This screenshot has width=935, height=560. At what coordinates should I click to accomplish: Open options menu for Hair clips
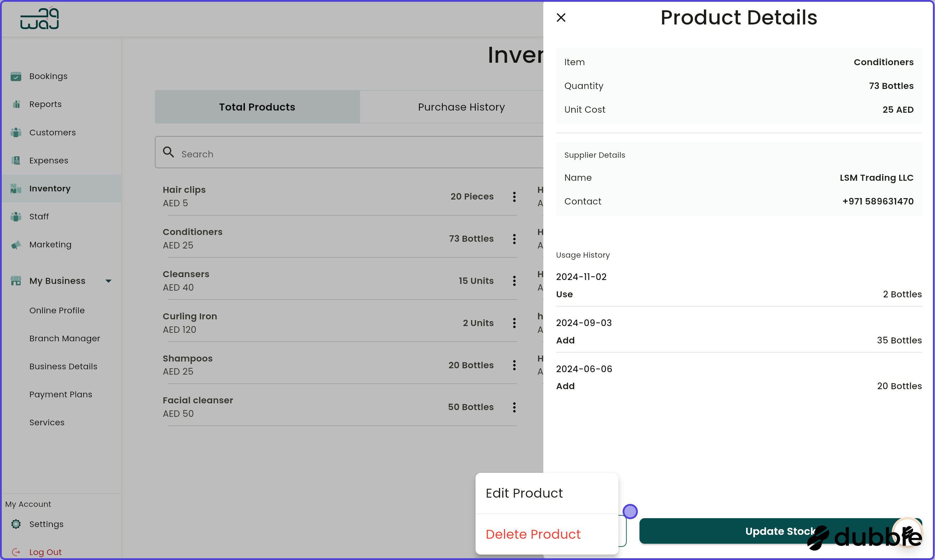pyautogui.click(x=514, y=197)
